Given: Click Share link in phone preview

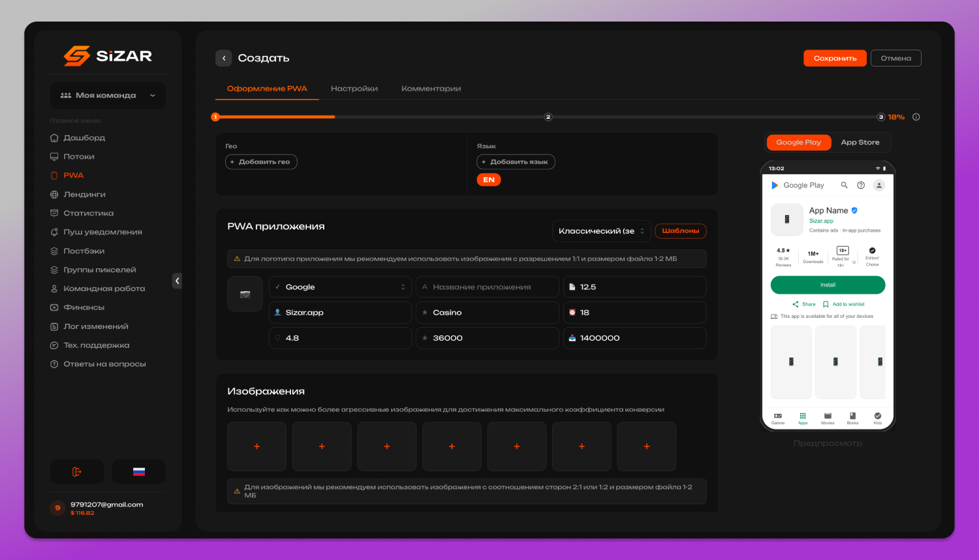Looking at the screenshot, I should [804, 304].
